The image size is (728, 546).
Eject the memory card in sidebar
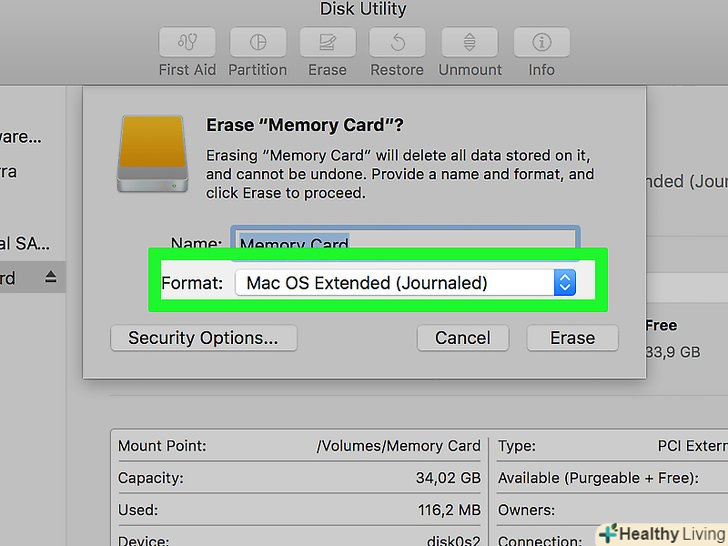point(51,278)
